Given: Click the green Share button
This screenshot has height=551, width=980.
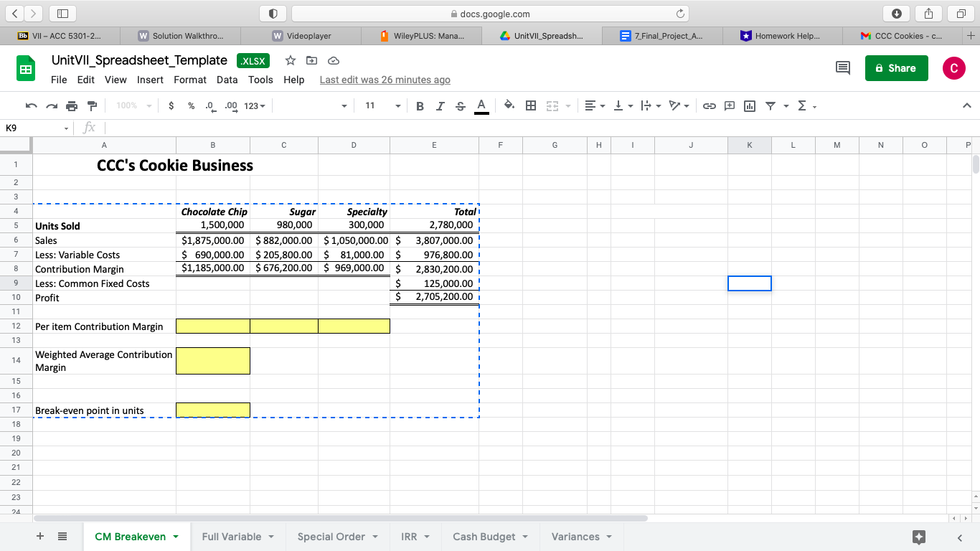Looking at the screenshot, I should pos(896,68).
